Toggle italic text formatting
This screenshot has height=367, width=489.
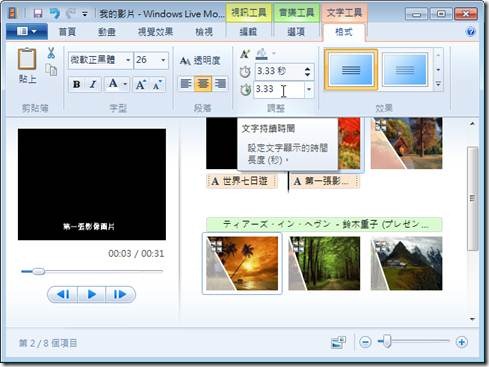[93, 84]
